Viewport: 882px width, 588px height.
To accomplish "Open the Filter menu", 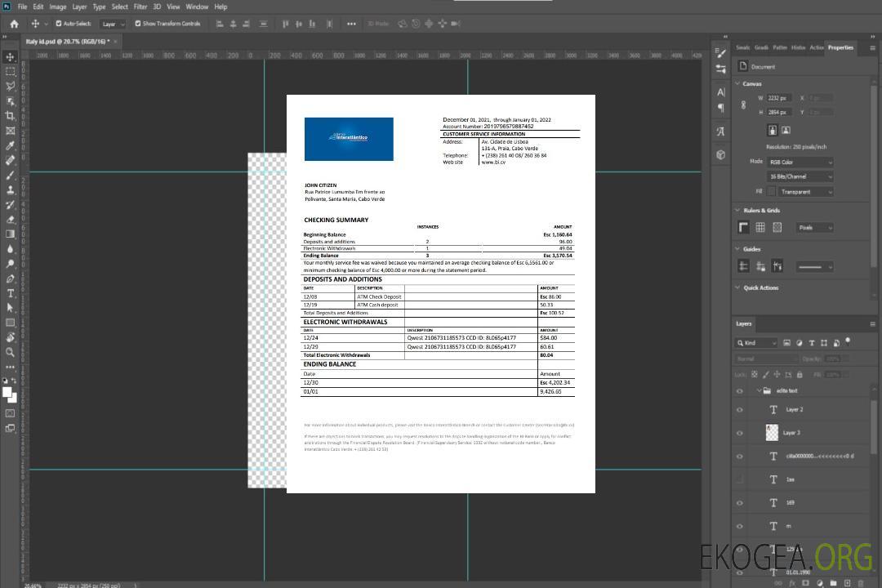I will (x=140, y=7).
